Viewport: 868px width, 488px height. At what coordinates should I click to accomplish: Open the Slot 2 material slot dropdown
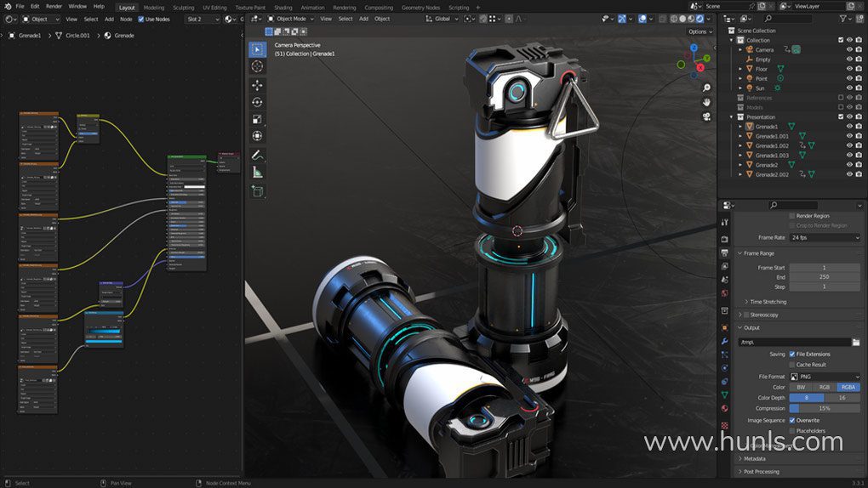coord(202,19)
